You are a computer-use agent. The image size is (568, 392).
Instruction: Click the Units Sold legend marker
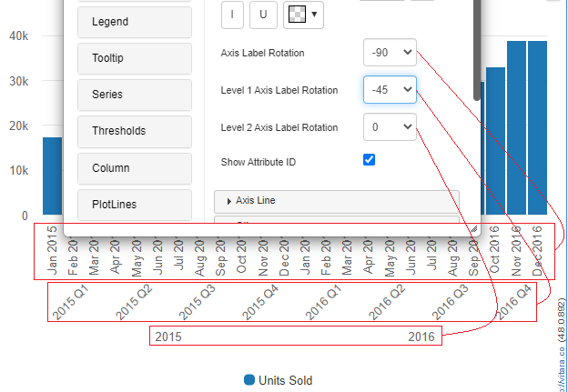[x=249, y=379]
